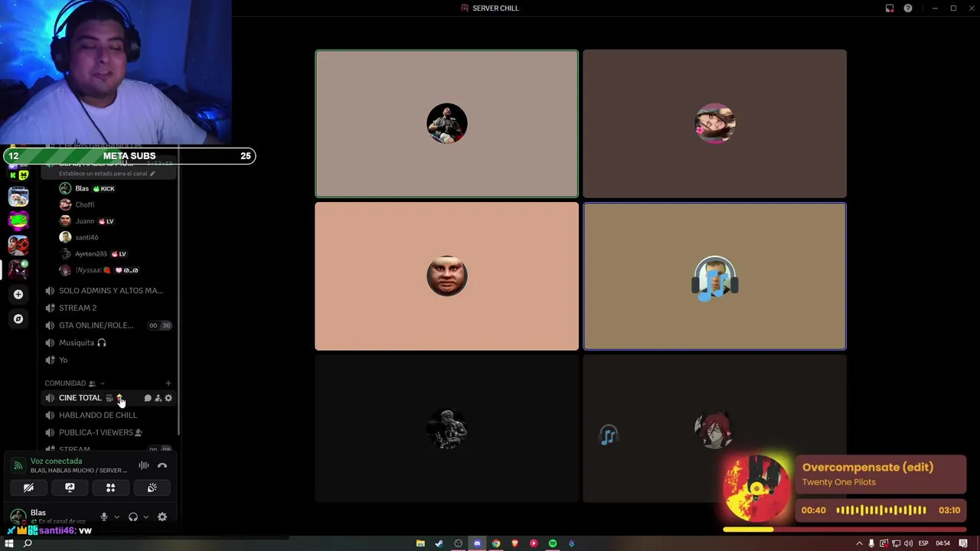Collapse the COMUNIDAD category

click(75, 383)
